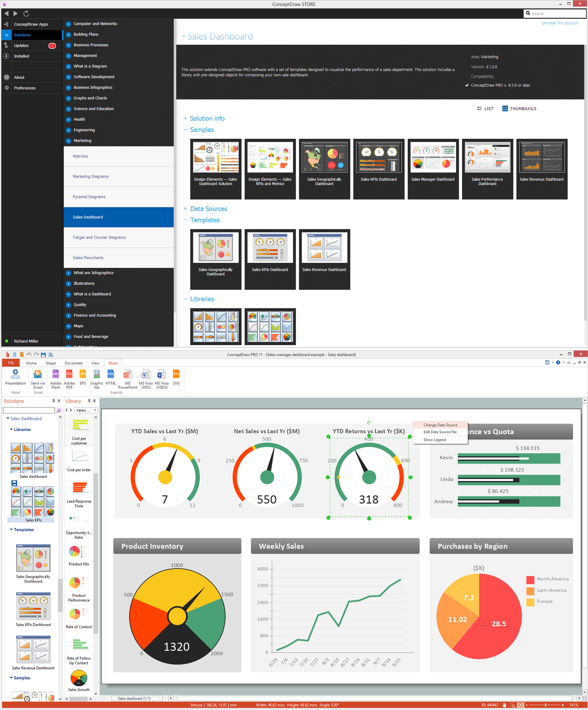Click the back arrow in ConceptDraw STORE
Viewport: 588px width, 710px height.
(x=6, y=13)
